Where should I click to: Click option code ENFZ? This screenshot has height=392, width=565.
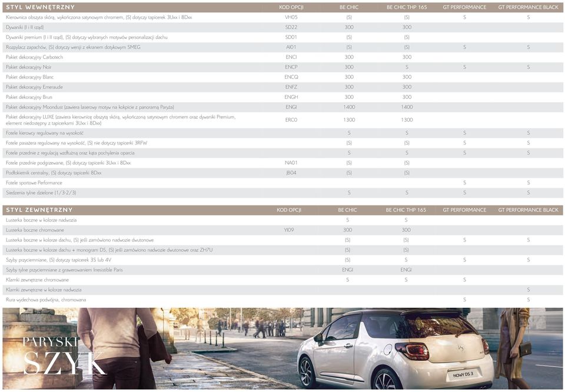tap(291, 87)
